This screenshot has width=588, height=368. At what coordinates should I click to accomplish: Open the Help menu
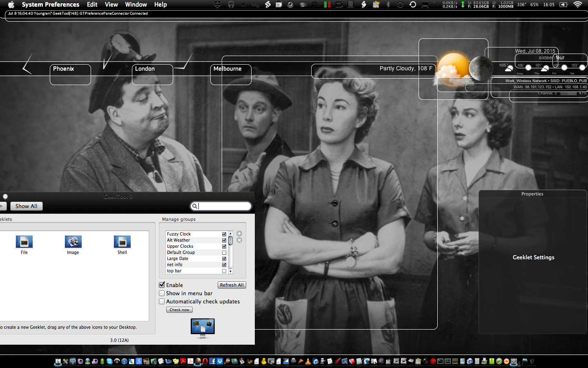point(160,4)
